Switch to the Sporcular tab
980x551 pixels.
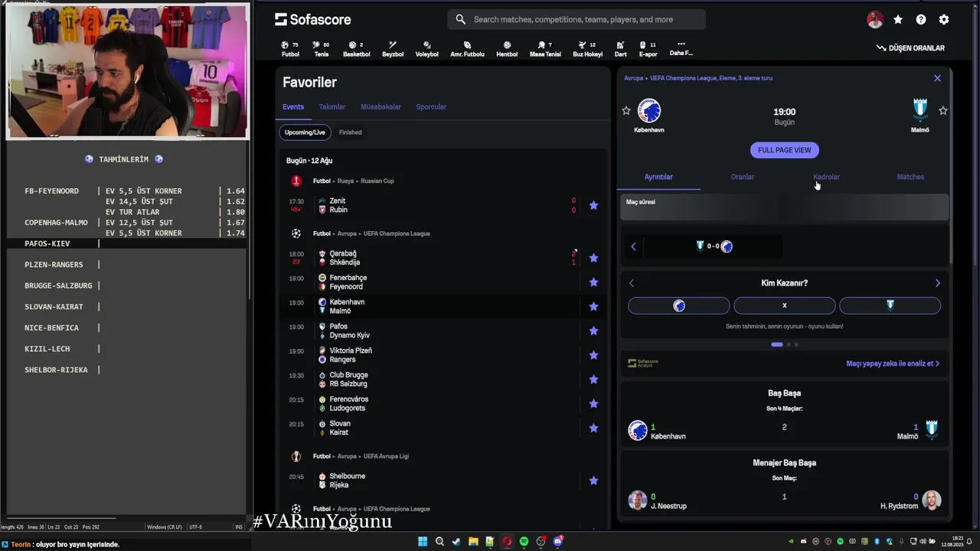tap(431, 107)
